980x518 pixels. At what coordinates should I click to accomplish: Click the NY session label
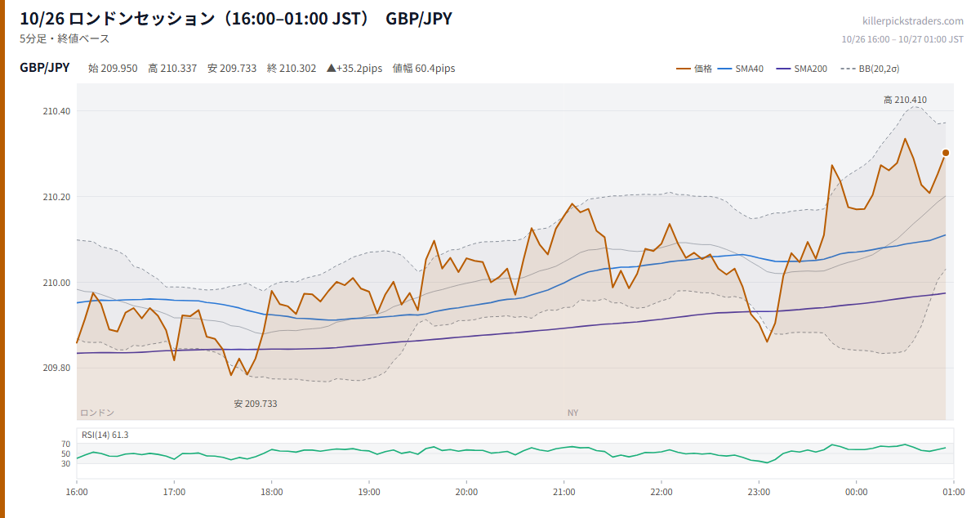[572, 413]
